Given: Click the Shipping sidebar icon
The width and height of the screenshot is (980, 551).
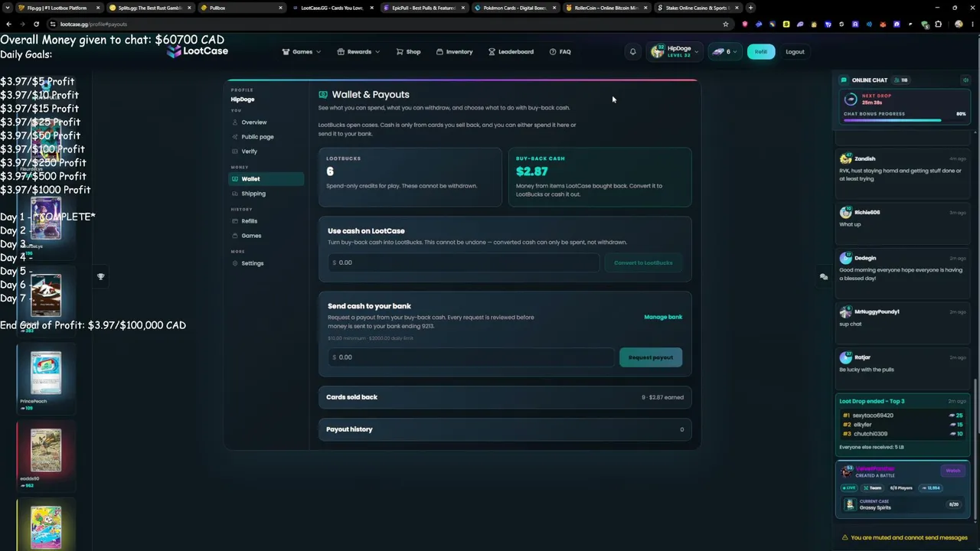Looking at the screenshot, I should 235,194.
